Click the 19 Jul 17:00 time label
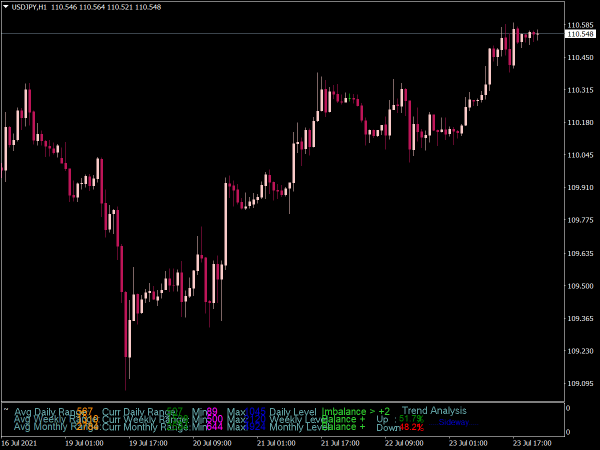The width and height of the screenshot is (600, 450). 148,443
